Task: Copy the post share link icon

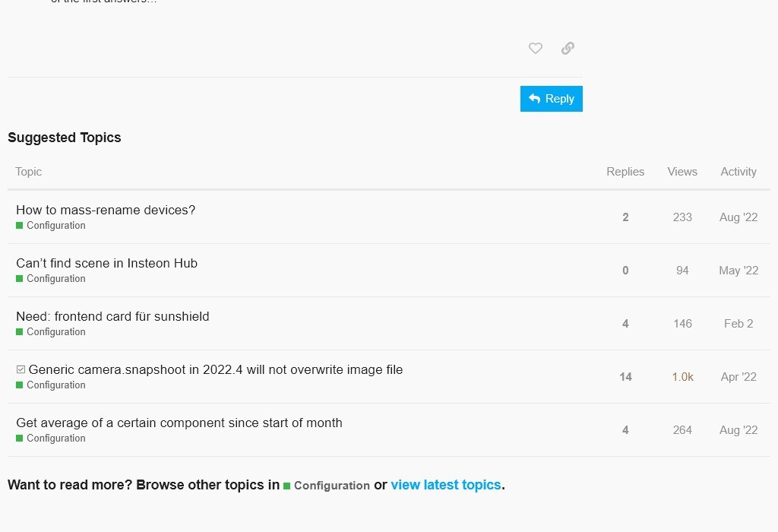Action: click(x=568, y=49)
